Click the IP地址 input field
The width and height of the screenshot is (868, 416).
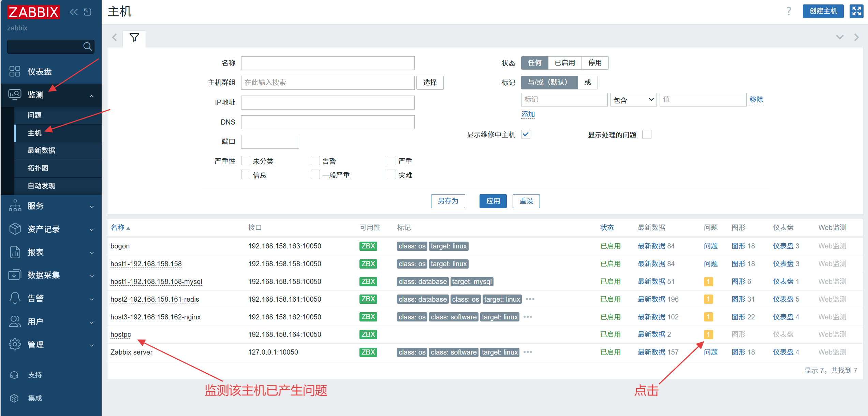click(327, 102)
